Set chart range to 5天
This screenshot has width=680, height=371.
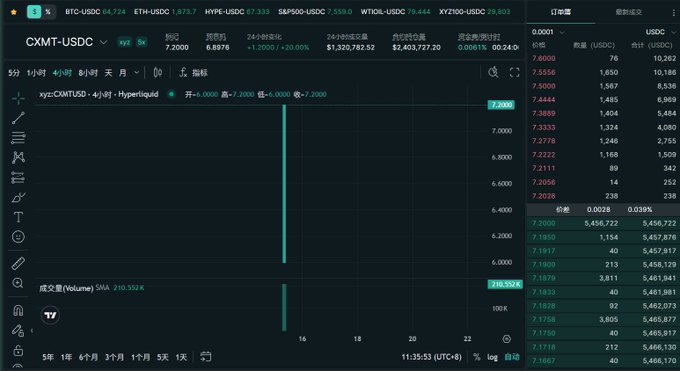coord(163,357)
